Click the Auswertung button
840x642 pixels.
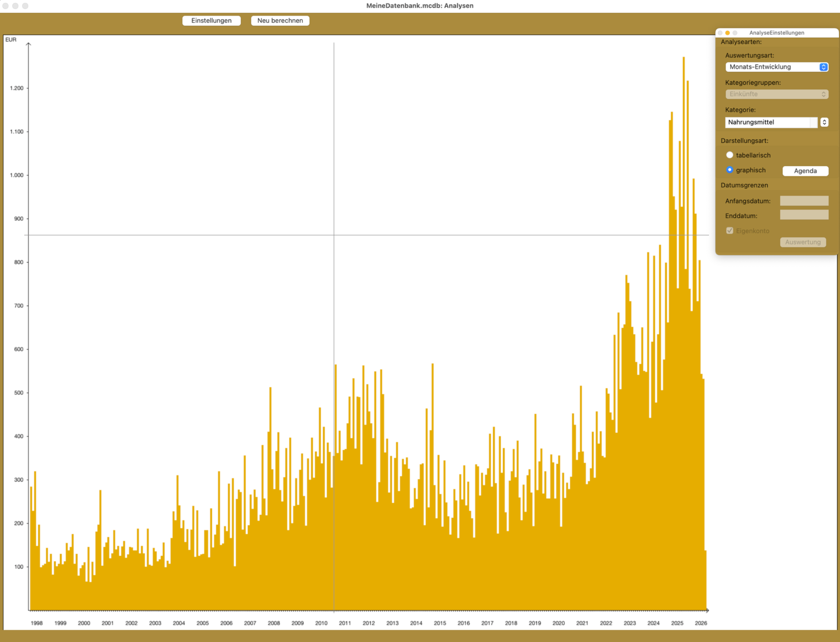tap(803, 242)
